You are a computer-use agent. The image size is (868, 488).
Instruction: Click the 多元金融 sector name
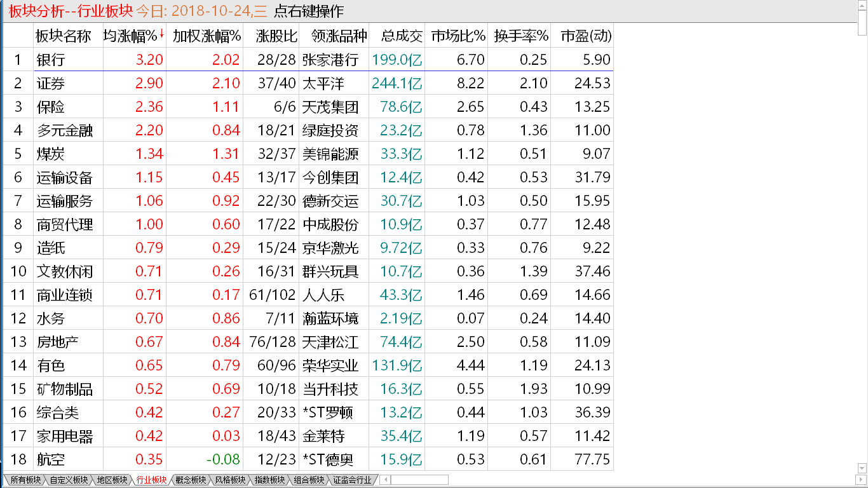point(64,130)
